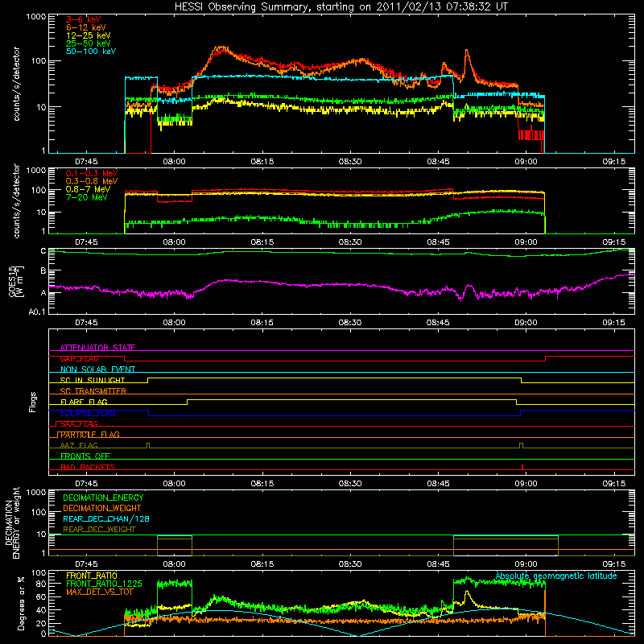Select the FRONTS_OFF flag label
Viewport: 644px width, 644px height.
85,456
